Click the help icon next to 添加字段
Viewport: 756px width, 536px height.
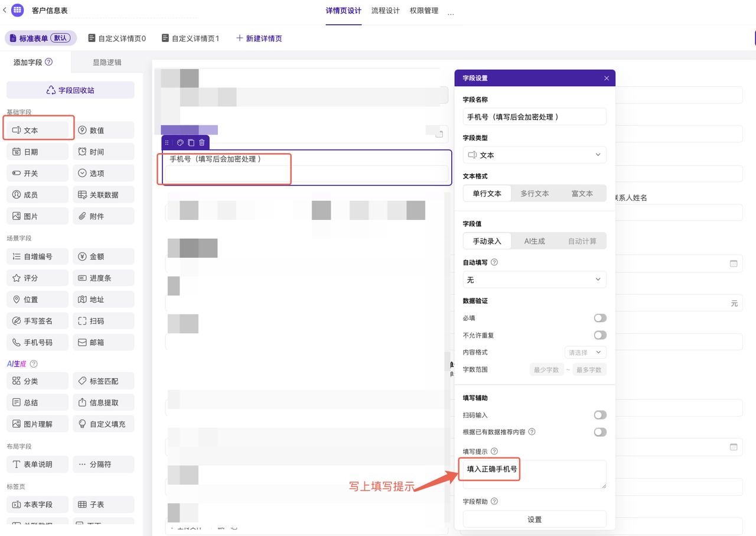(49, 62)
